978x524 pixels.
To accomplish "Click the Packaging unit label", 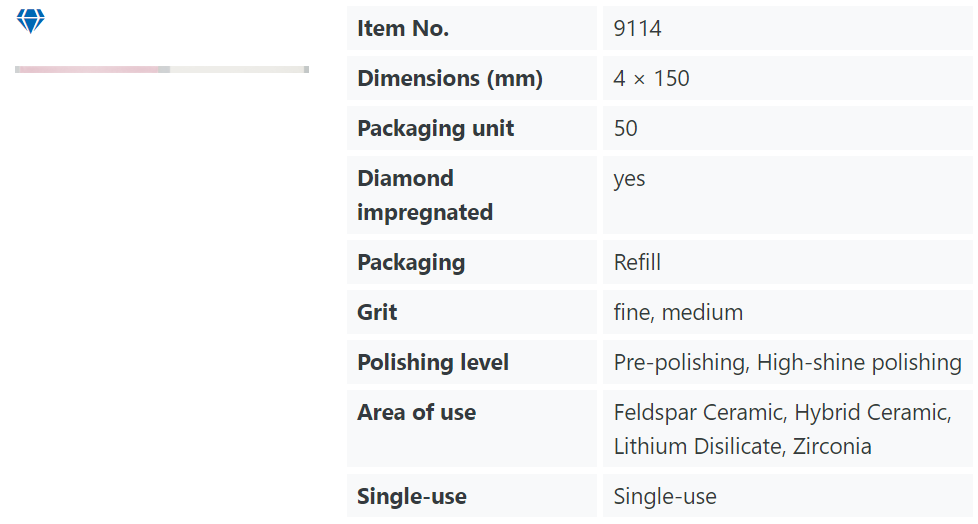I will (435, 128).
